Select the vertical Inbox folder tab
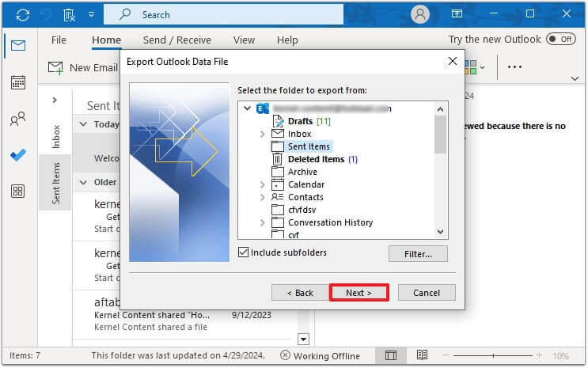Image resolution: width=588 pixels, height=368 pixels. 56,137
